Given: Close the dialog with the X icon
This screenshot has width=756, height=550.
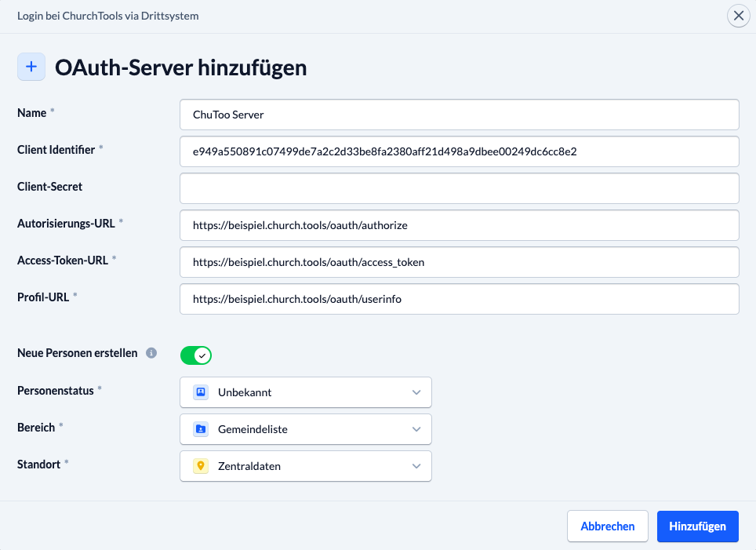Looking at the screenshot, I should pyautogui.click(x=738, y=16).
